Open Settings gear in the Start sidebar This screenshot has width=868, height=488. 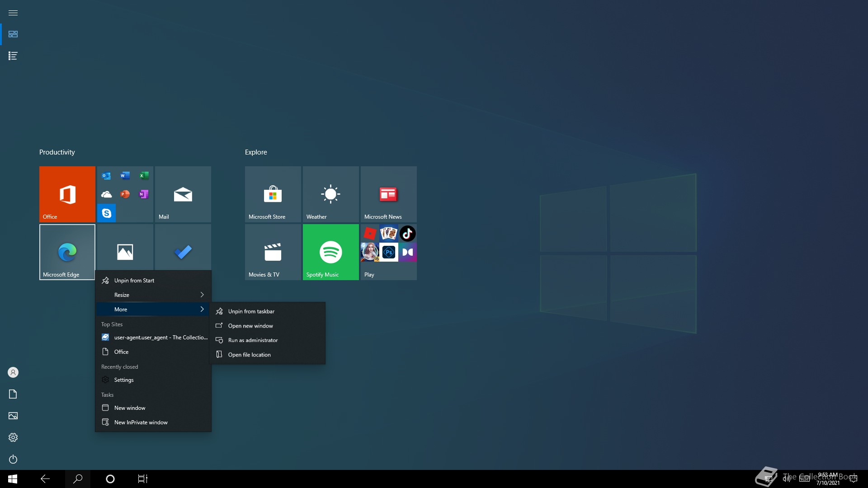13,437
